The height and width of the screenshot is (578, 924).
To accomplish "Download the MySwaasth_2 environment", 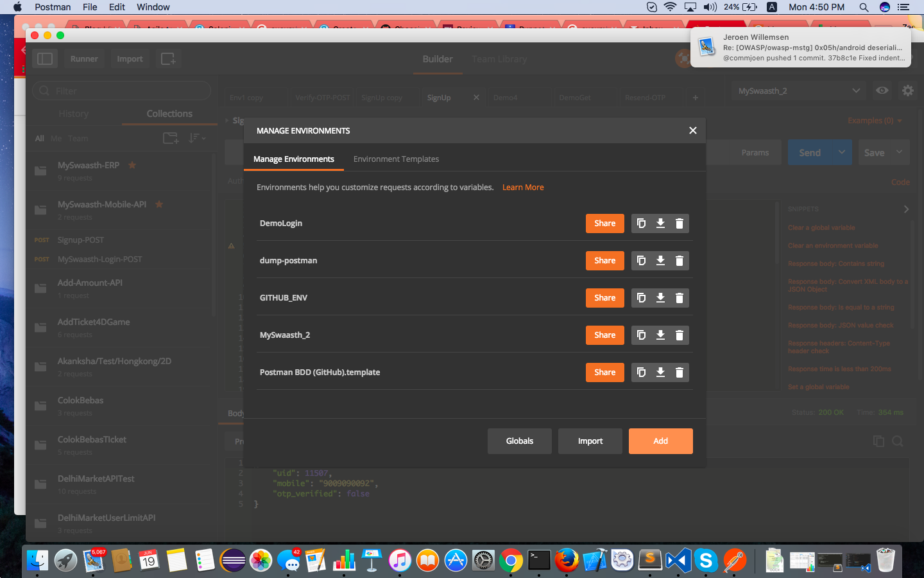I will pos(660,335).
